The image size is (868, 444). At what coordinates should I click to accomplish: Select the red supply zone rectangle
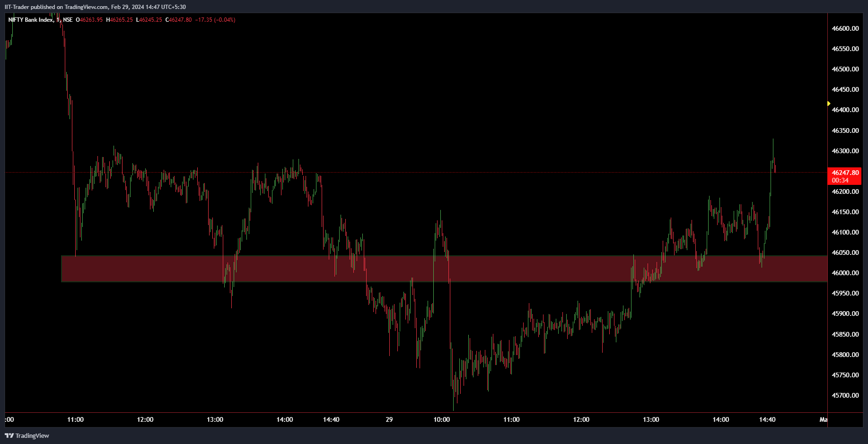[x=444, y=269]
